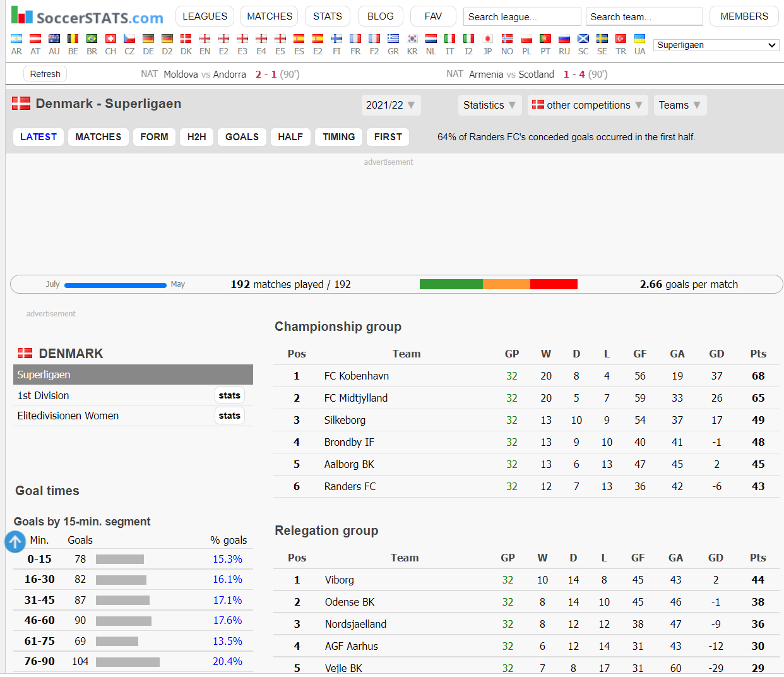Choose the Australia (AU) flag icon
The width and height of the screenshot is (784, 677).
[x=54, y=39]
